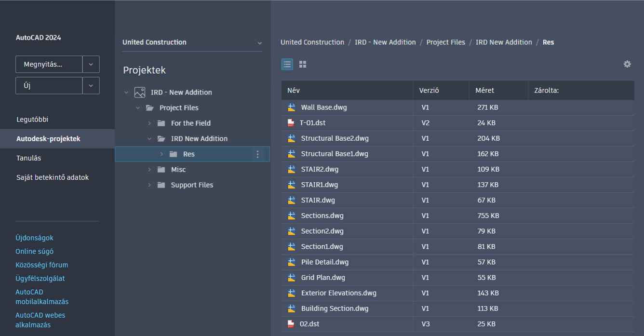Open the Újdonságok link
The height and width of the screenshot is (336, 644).
[34, 238]
